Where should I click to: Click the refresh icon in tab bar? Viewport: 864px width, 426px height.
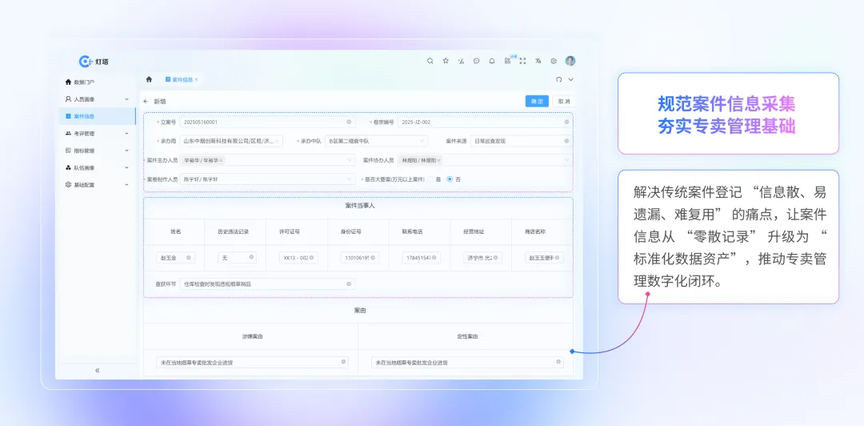559,79
